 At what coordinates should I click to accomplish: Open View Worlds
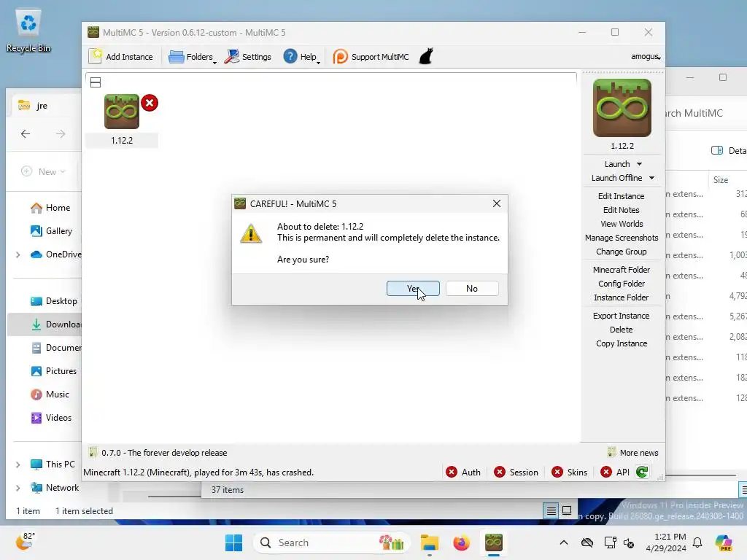pyautogui.click(x=622, y=223)
